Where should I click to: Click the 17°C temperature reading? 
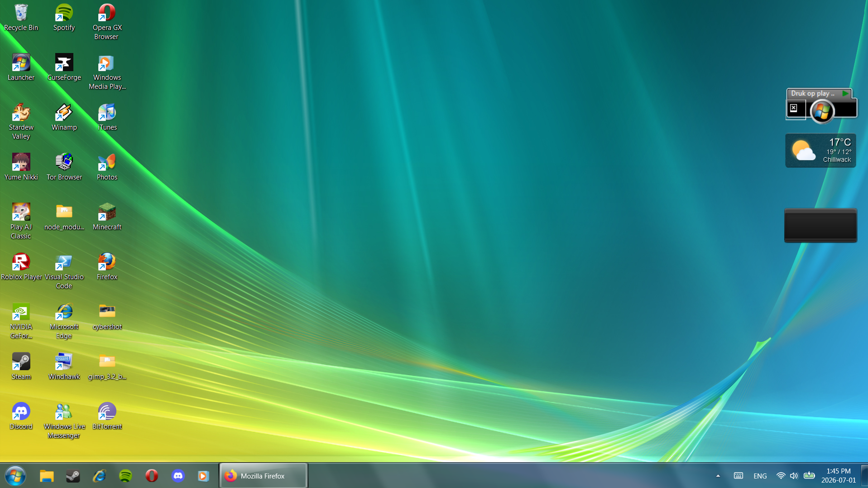[840, 142]
